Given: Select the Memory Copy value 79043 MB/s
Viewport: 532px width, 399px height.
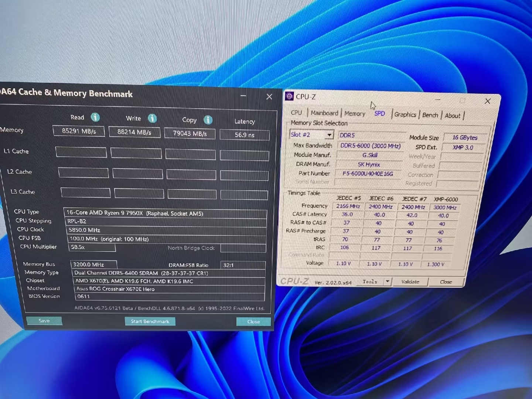Looking at the screenshot, I should [190, 133].
